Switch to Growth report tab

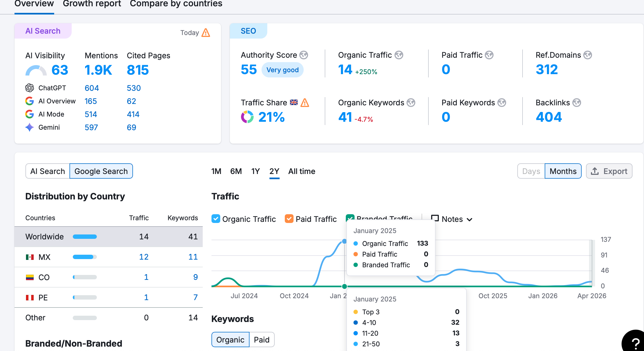click(x=92, y=4)
